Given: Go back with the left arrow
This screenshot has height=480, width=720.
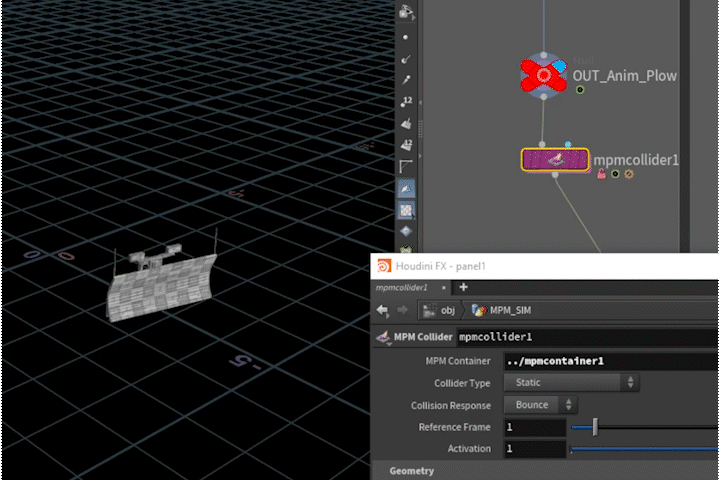Looking at the screenshot, I should coord(383,311).
